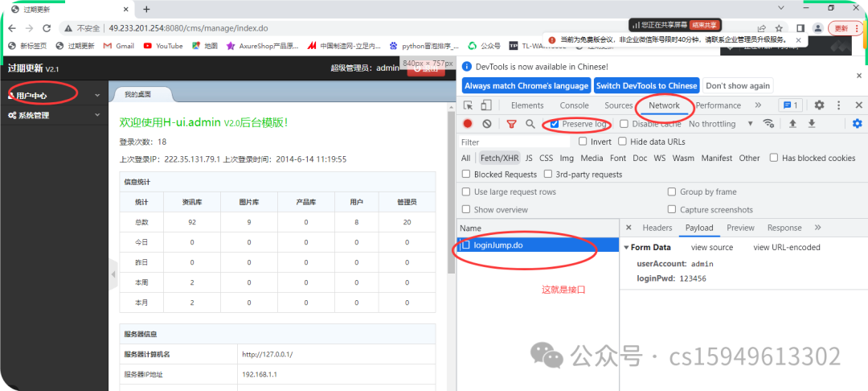Clear the network log
Screen dimensions: 868x391
pyautogui.click(x=486, y=124)
